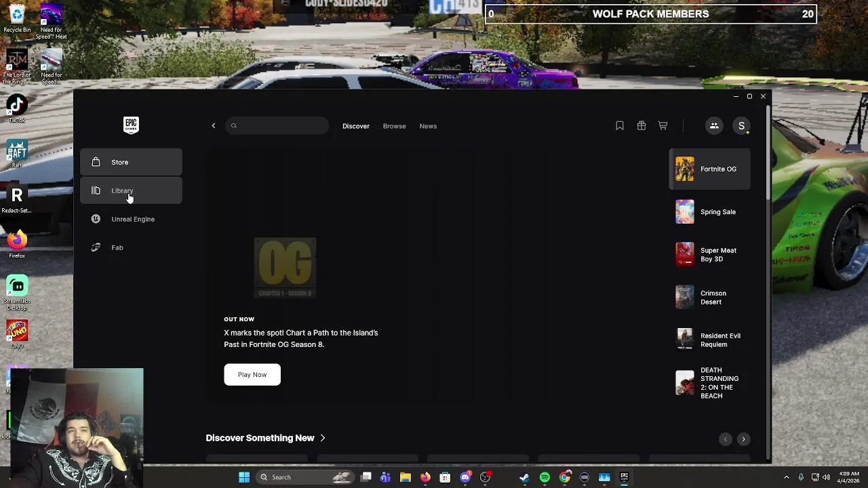This screenshot has width=868, height=488.
Task: Open File Explorer on taskbar
Action: [x=405, y=477]
